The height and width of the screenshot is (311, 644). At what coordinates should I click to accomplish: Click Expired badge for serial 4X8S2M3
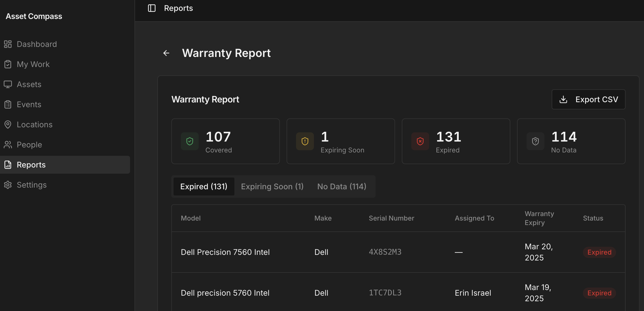[x=599, y=252]
